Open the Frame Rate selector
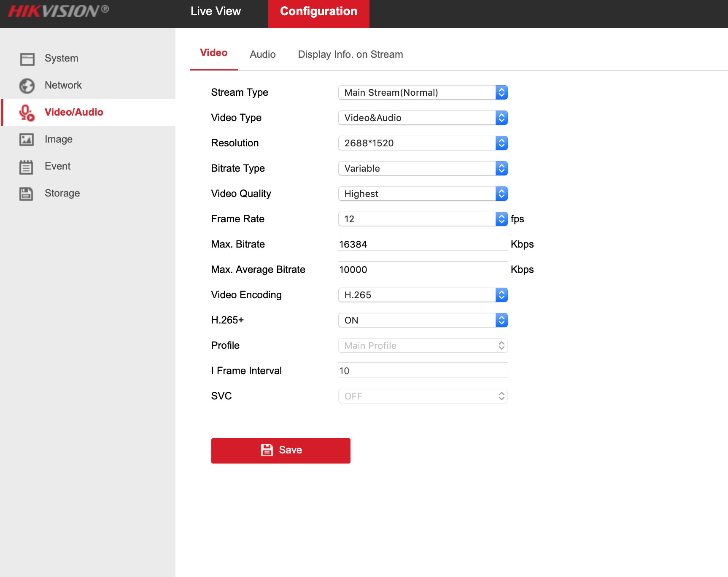The width and height of the screenshot is (728, 577). click(x=423, y=219)
